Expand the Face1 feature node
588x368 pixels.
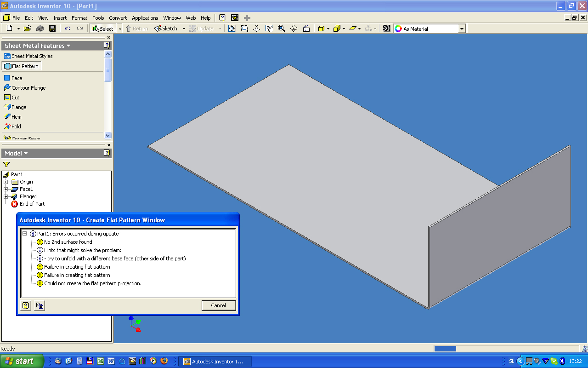6,189
